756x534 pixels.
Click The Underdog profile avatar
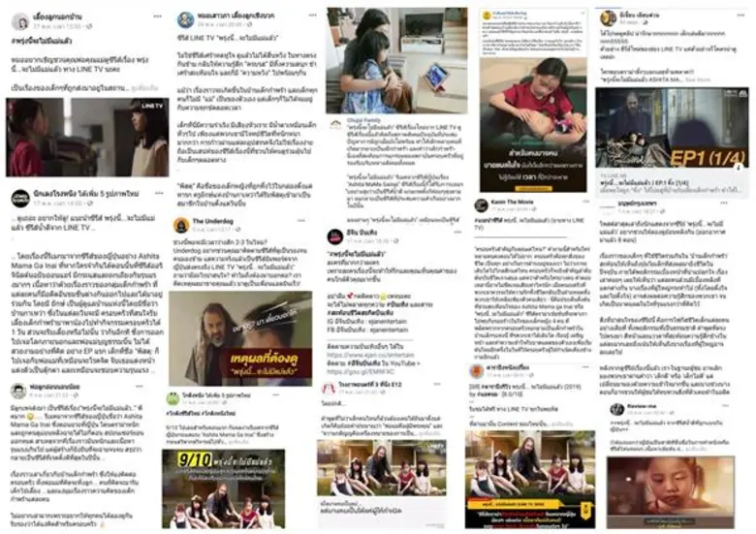point(182,225)
